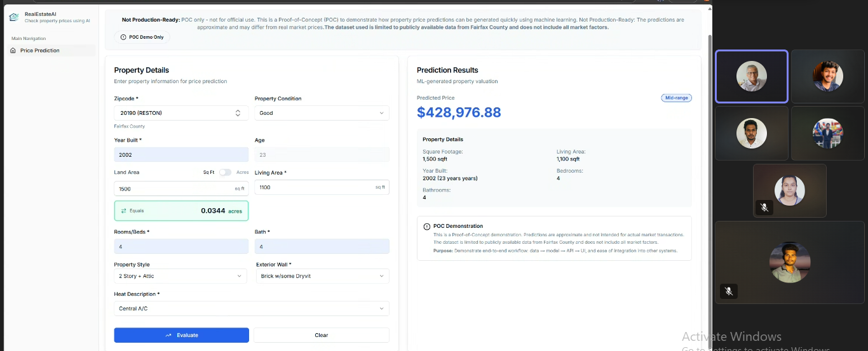Select Price Prediction in main navigation
Screen dimensions: 868x351
pyautogui.click(x=39, y=51)
